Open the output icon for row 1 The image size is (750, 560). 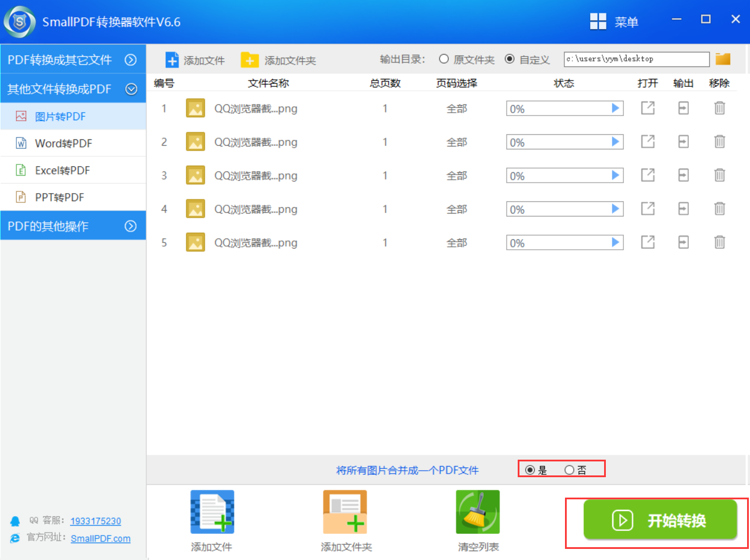(x=683, y=108)
